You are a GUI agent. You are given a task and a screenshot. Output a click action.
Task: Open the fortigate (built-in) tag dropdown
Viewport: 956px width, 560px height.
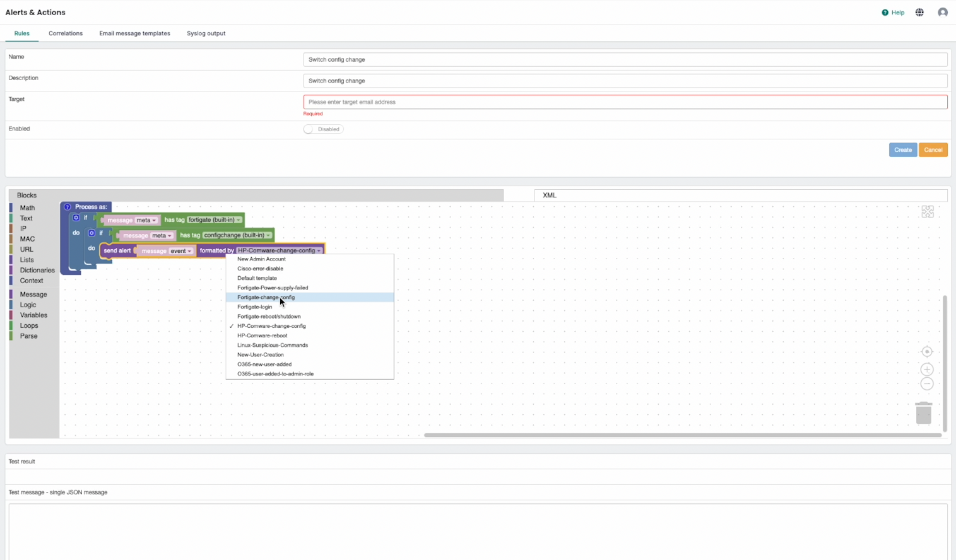[x=215, y=220]
